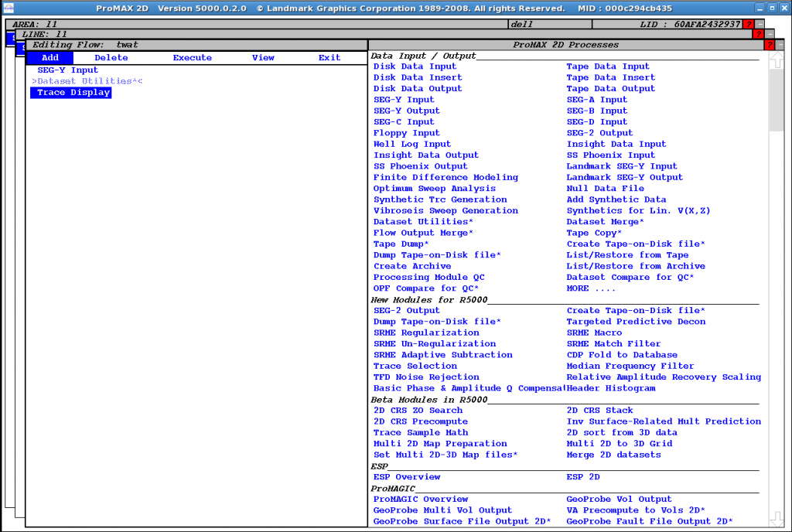Select ESP 2D process
The image size is (792, 532).
(x=583, y=477)
